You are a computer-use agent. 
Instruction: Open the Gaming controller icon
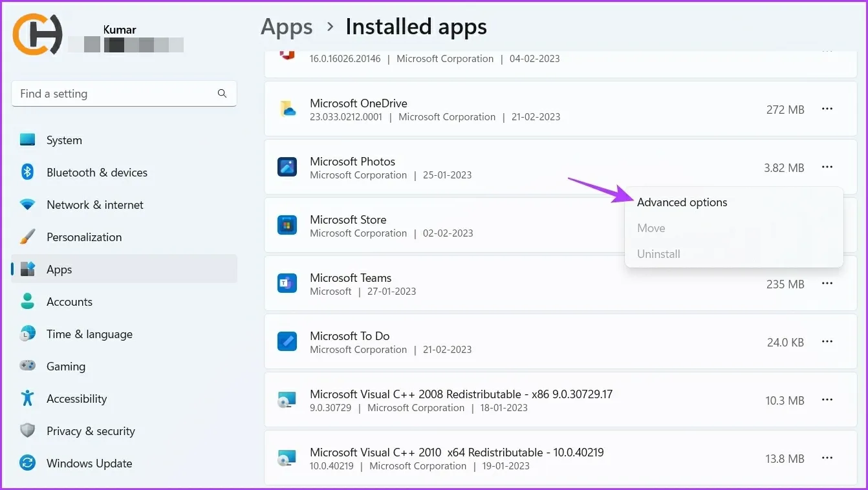tap(27, 366)
